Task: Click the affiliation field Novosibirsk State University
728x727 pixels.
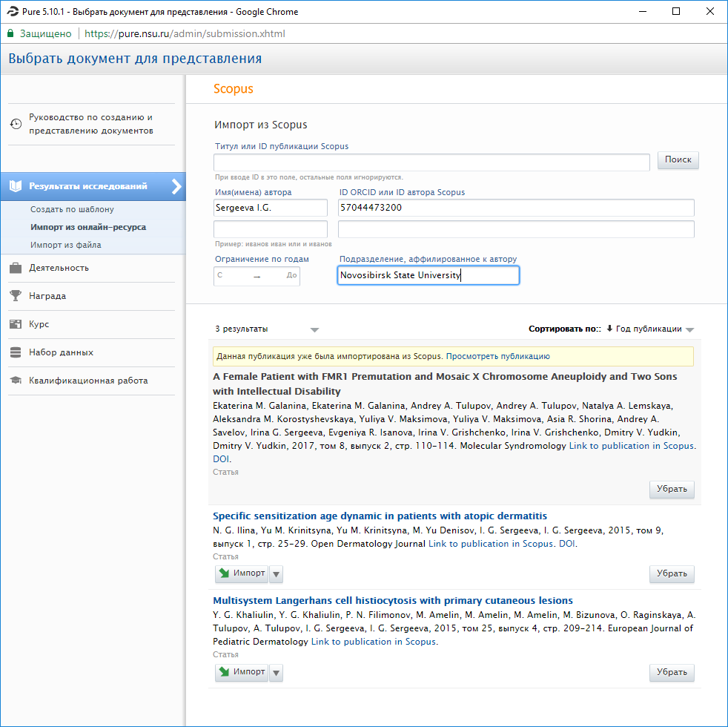Action: tap(428, 275)
